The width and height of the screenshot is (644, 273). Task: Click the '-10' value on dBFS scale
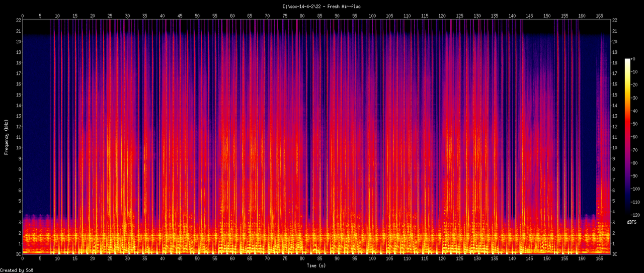(635, 72)
